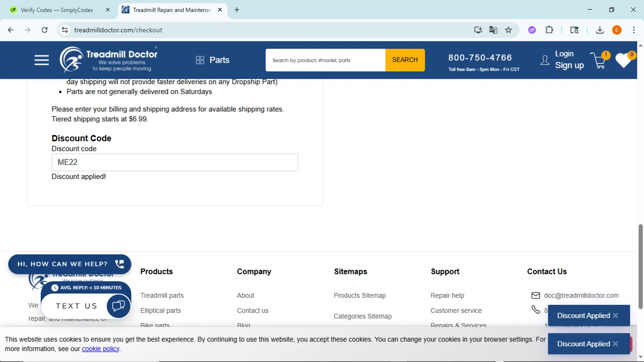Screen dimensions: 644x362
Task: Click the shopping cart icon
Action: coord(598,61)
